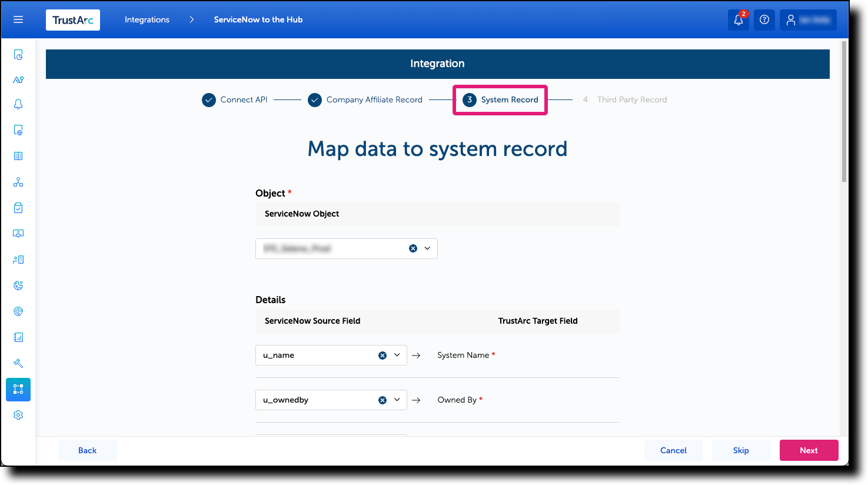This screenshot has width=868, height=485.
Task: Clear the u_ownedby field selection
Action: tap(383, 400)
